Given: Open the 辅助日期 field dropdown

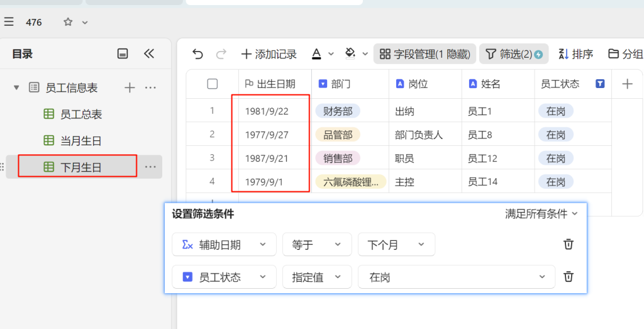Looking at the screenshot, I should 225,244.
